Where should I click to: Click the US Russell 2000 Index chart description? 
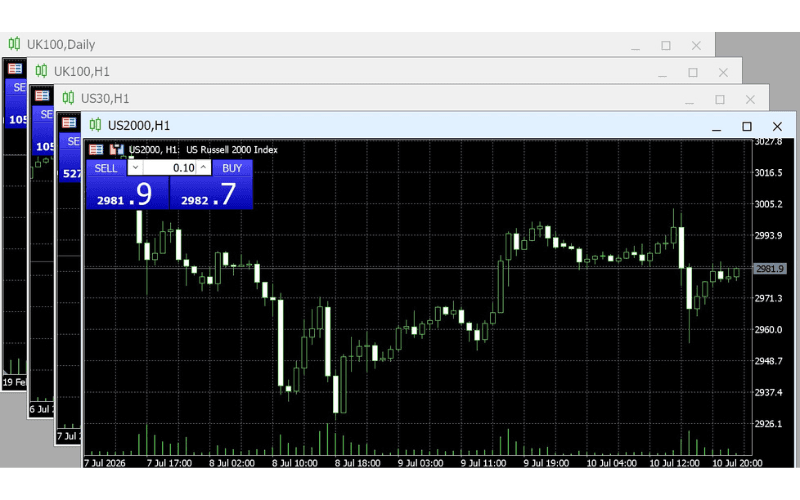coord(232,149)
